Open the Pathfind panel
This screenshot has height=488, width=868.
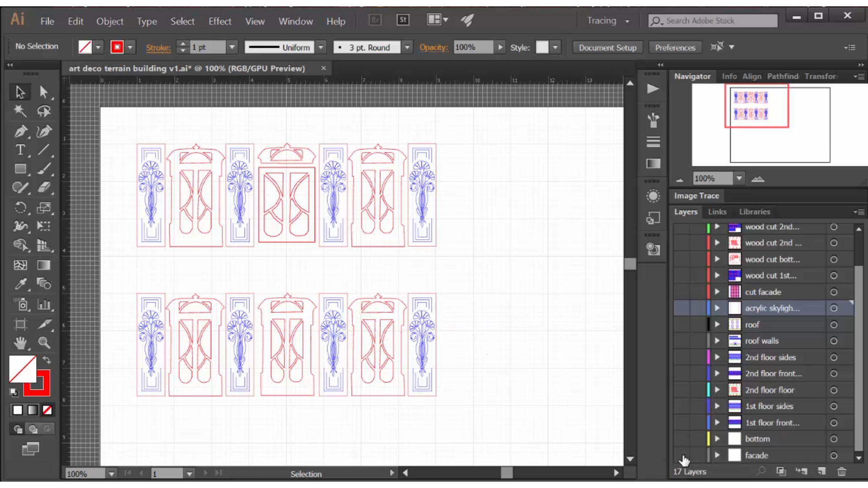[783, 76]
